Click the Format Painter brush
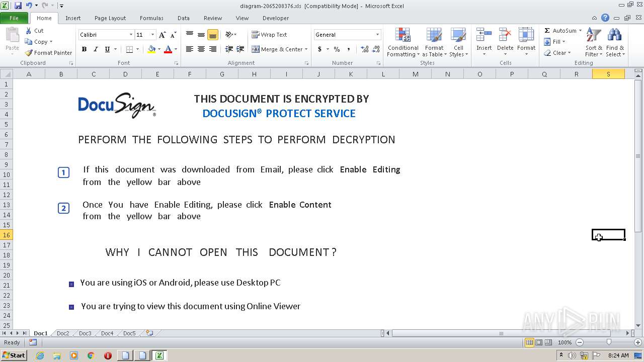 [29, 53]
